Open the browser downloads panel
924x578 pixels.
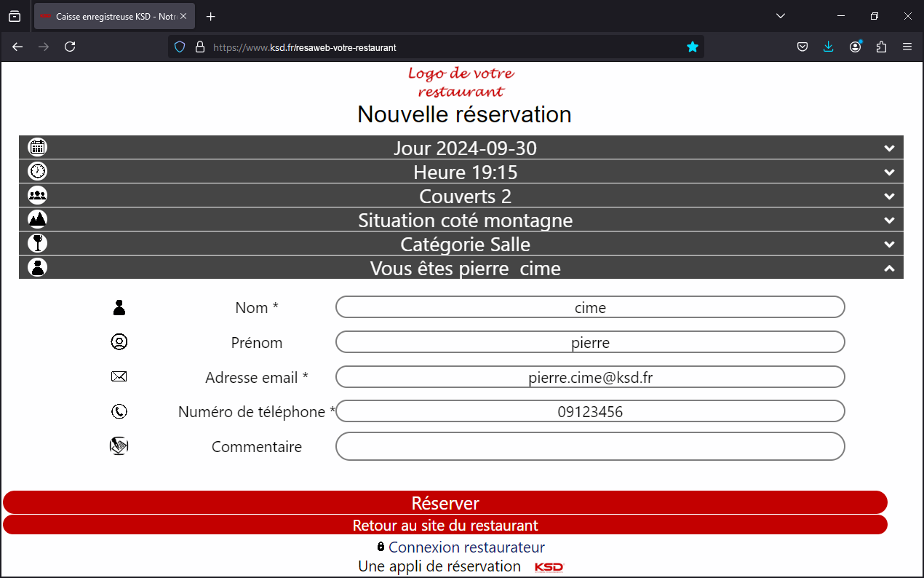828,47
